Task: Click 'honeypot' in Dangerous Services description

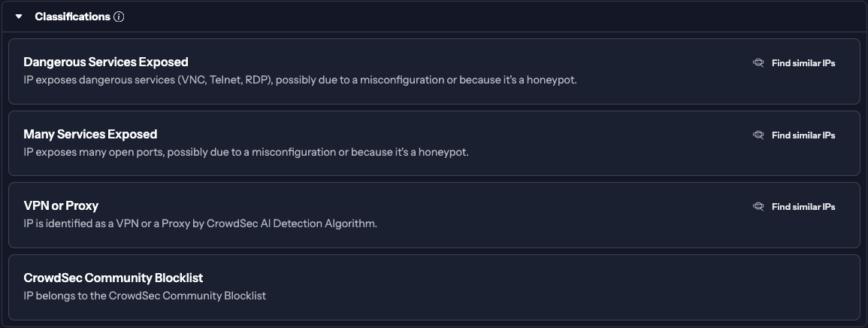Action: (x=553, y=79)
